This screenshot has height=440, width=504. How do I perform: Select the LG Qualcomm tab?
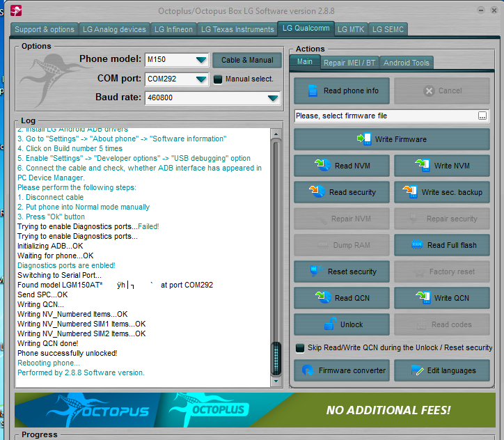(306, 29)
